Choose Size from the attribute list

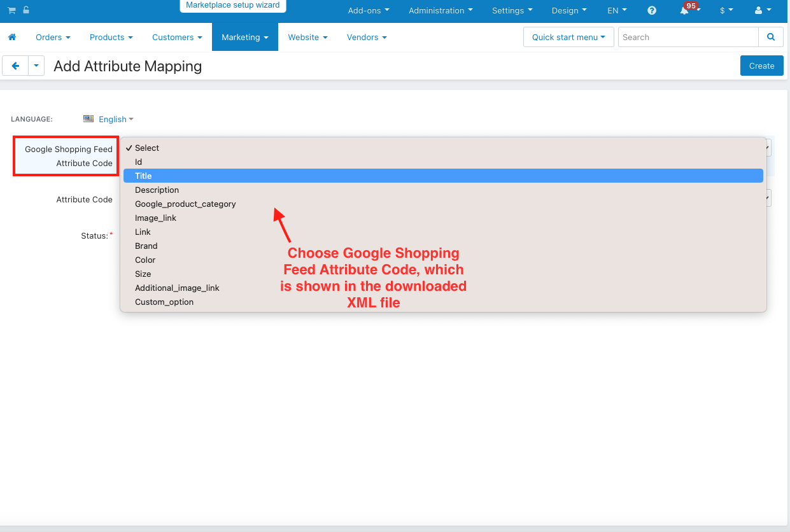coord(443,274)
